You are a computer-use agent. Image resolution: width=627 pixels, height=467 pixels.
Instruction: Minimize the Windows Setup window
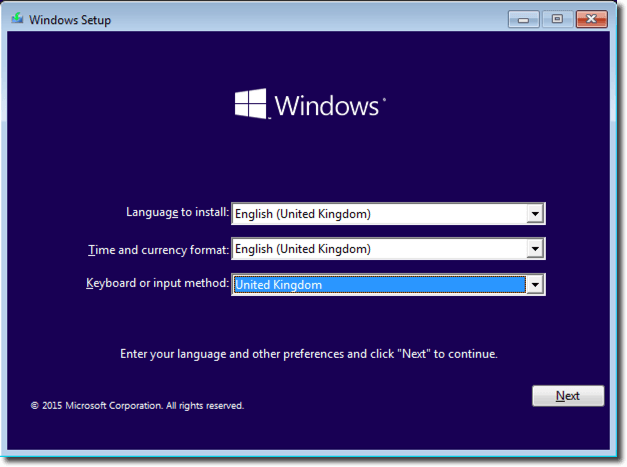tap(523, 20)
